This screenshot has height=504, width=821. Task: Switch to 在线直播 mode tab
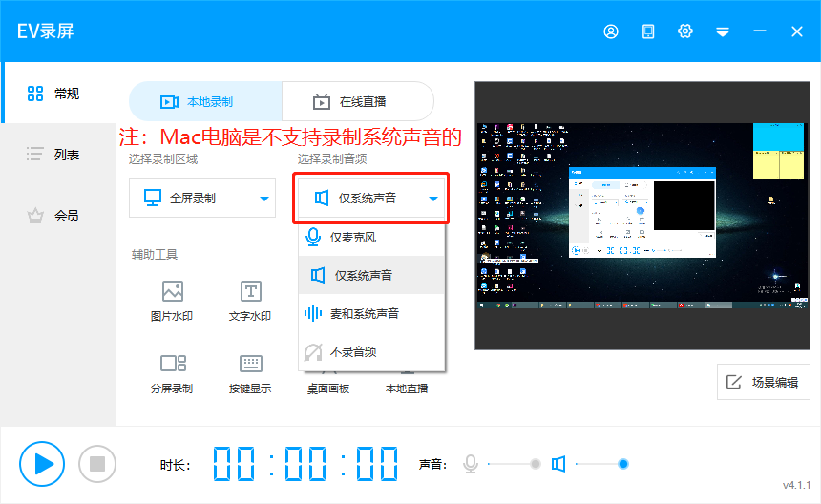358,101
